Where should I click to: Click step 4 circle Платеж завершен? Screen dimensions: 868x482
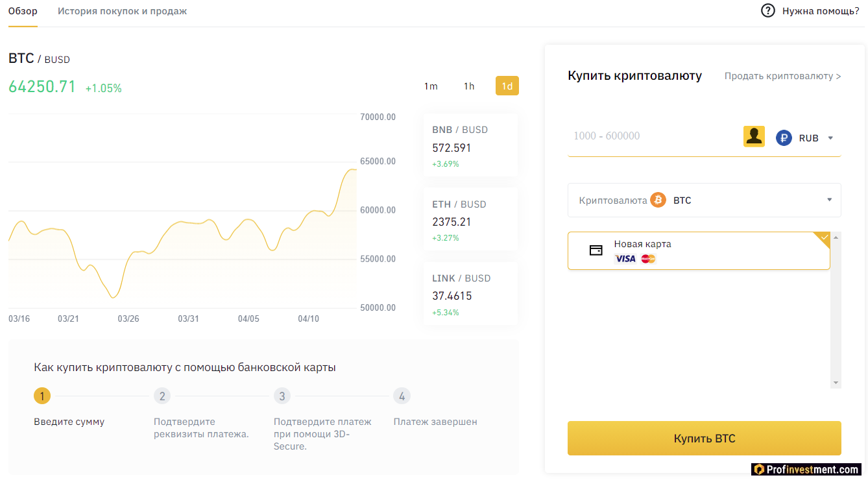(x=402, y=396)
